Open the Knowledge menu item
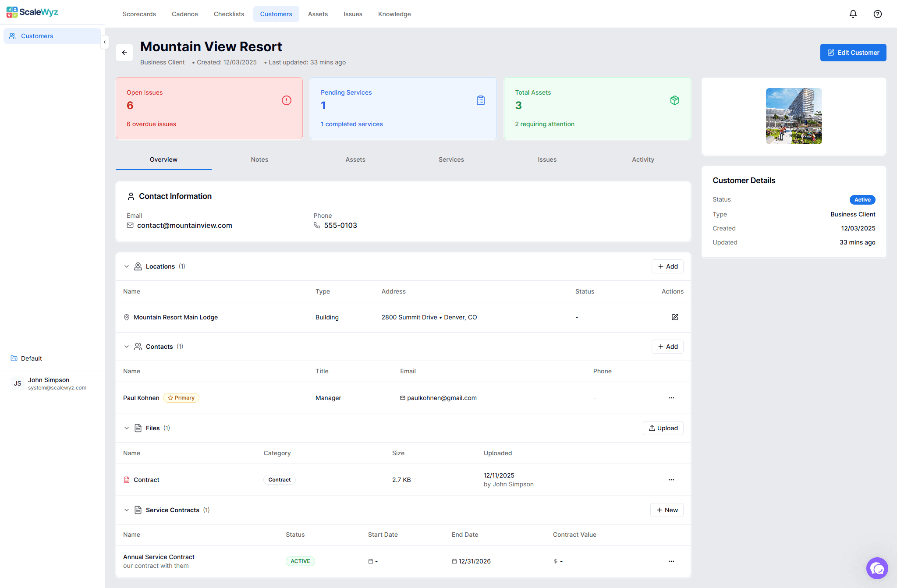The width and height of the screenshot is (897, 588). click(x=394, y=14)
